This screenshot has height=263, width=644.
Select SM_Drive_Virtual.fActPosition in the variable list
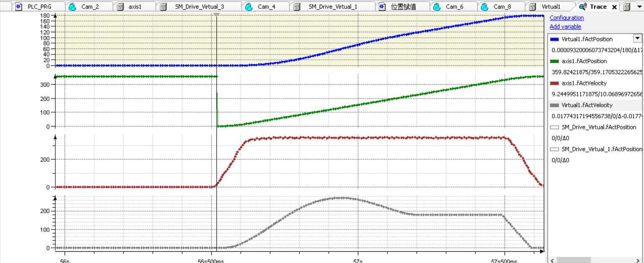[599, 127]
